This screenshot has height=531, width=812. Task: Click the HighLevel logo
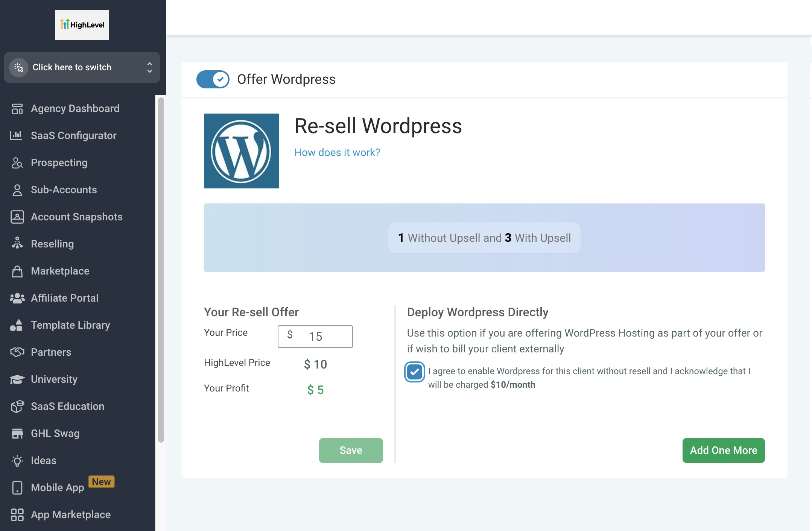point(82,25)
